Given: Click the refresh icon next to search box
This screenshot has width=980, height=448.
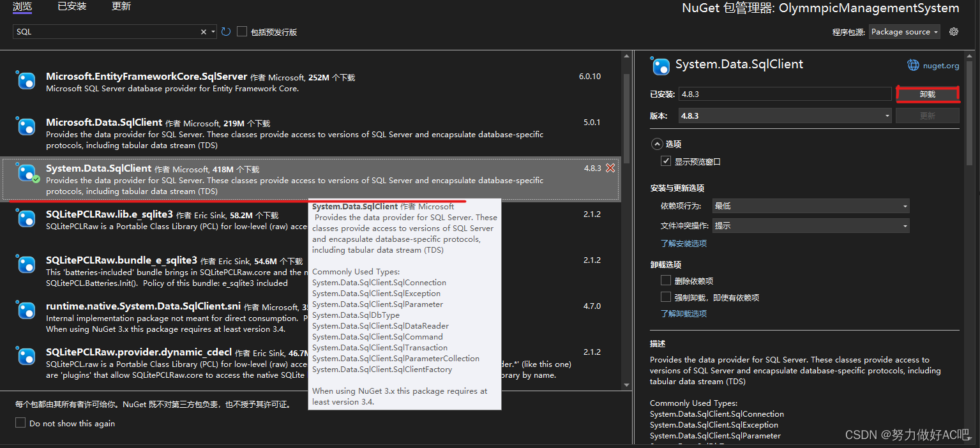Looking at the screenshot, I should pos(226,32).
